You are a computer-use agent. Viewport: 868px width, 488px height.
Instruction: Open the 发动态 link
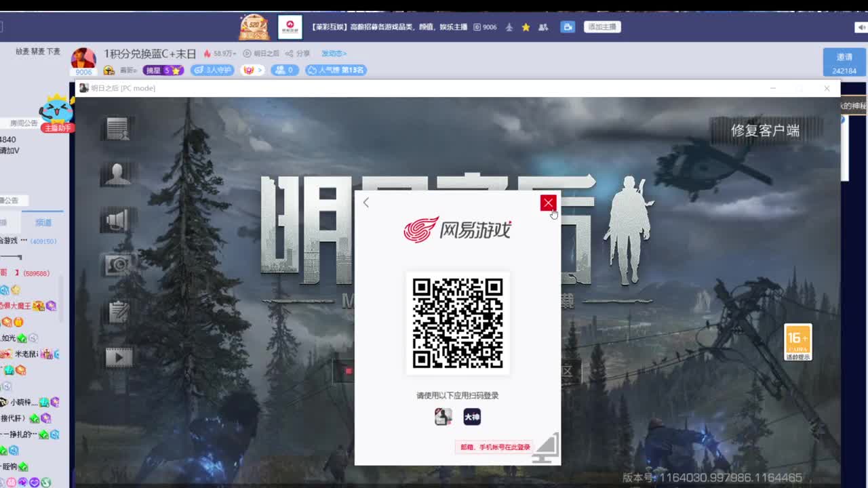coord(334,54)
